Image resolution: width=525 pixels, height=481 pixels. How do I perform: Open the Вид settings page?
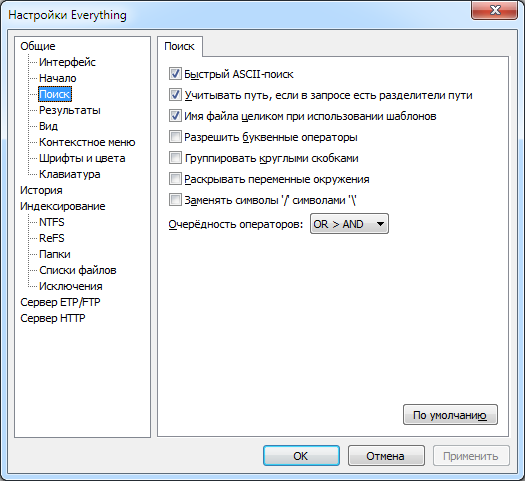(x=49, y=126)
